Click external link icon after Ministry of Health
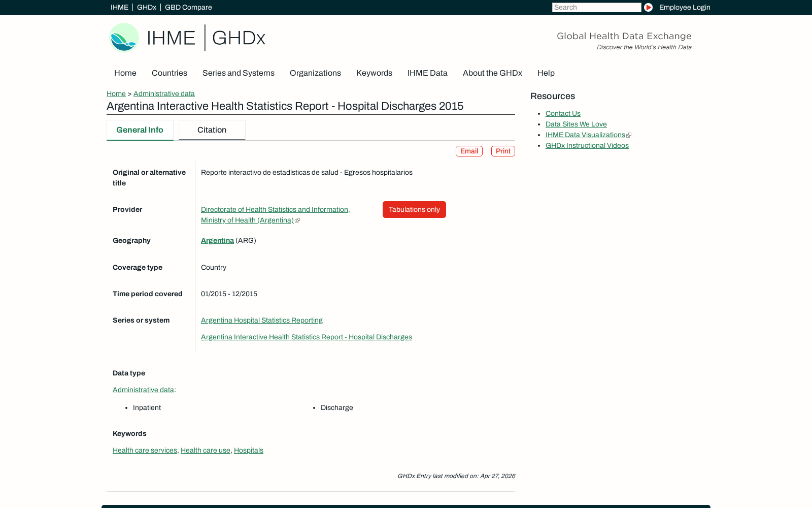 point(297,220)
